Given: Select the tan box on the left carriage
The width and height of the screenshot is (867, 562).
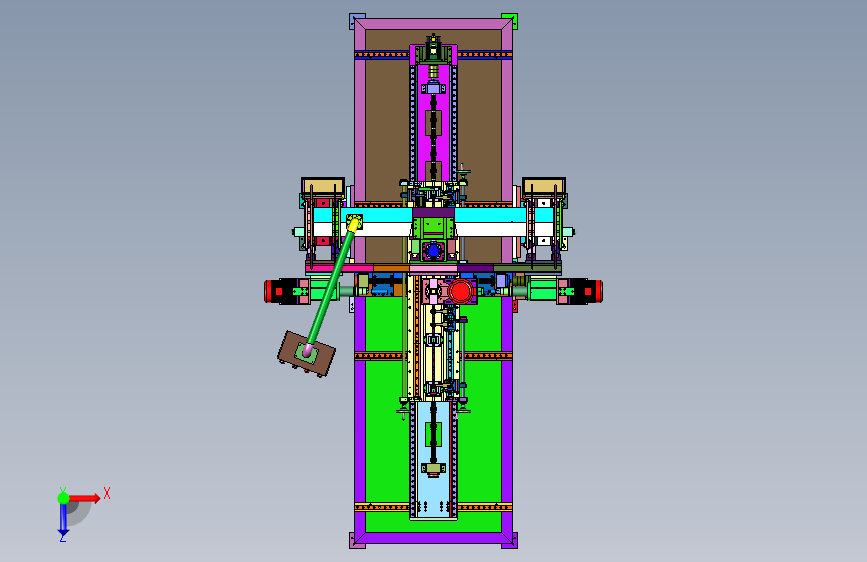Looking at the screenshot, I should (x=323, y=186).
